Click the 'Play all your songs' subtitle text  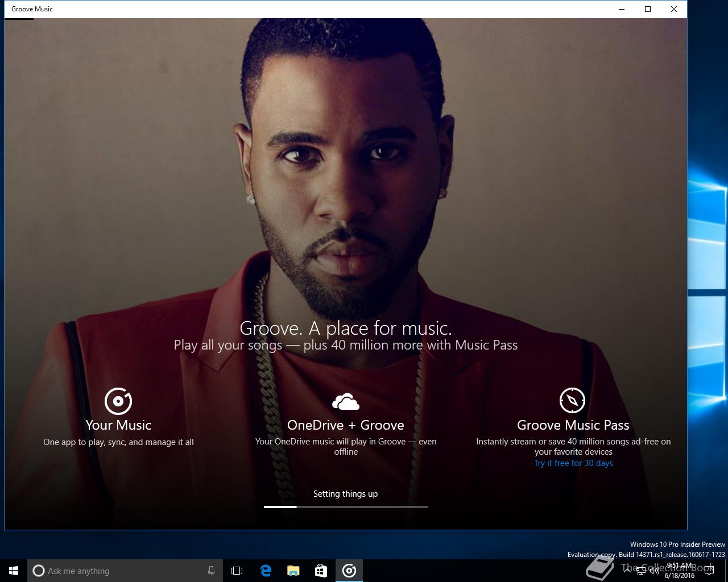point(346,345)
